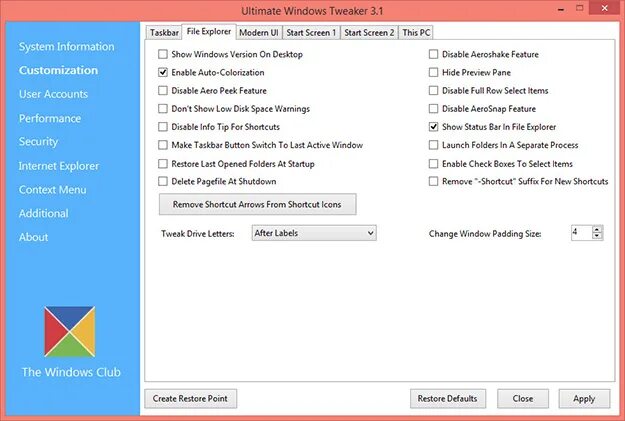Check Remove "-Shortcut" Suffix For New Shortcuts
Screen dimensions: 625x421
(x=433, y=181)
